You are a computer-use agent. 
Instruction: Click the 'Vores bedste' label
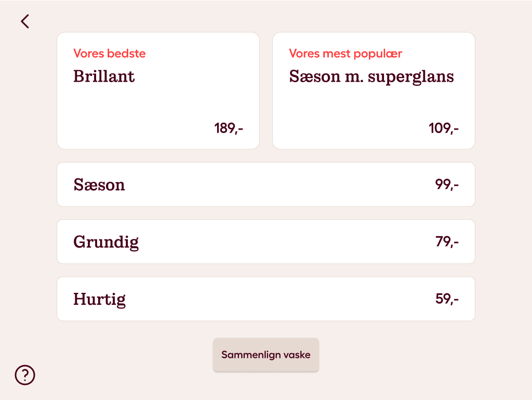click(110, 53)
